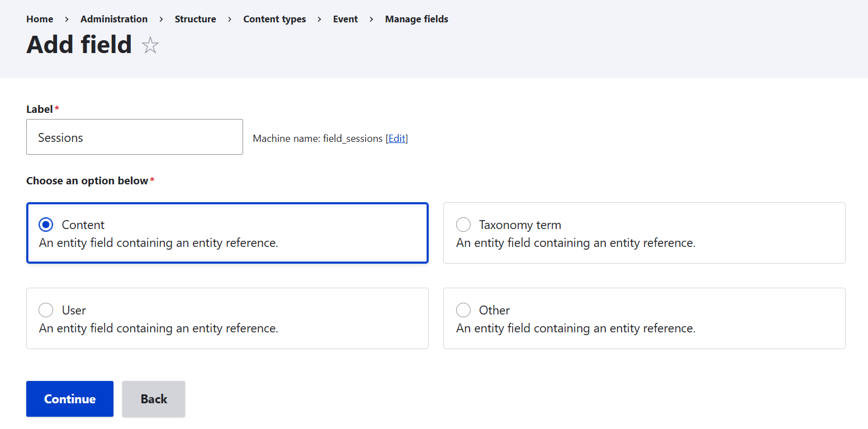Open the Content types breadcrumb link
The height and width of the screenshot is (429, 868).
click(x=274, y=18)
